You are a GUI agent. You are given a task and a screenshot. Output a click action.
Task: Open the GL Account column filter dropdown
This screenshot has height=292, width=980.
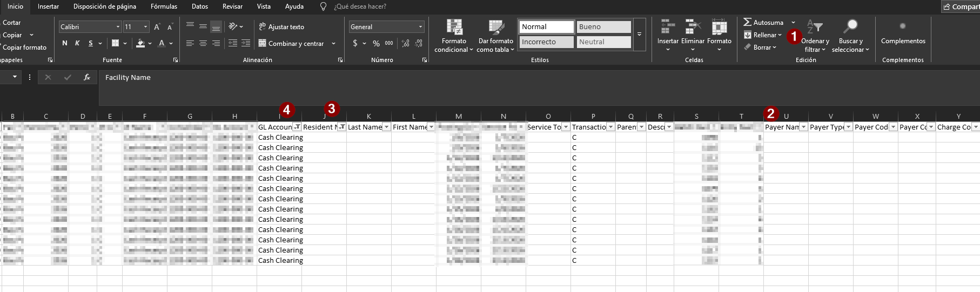(x=297, y=127)
